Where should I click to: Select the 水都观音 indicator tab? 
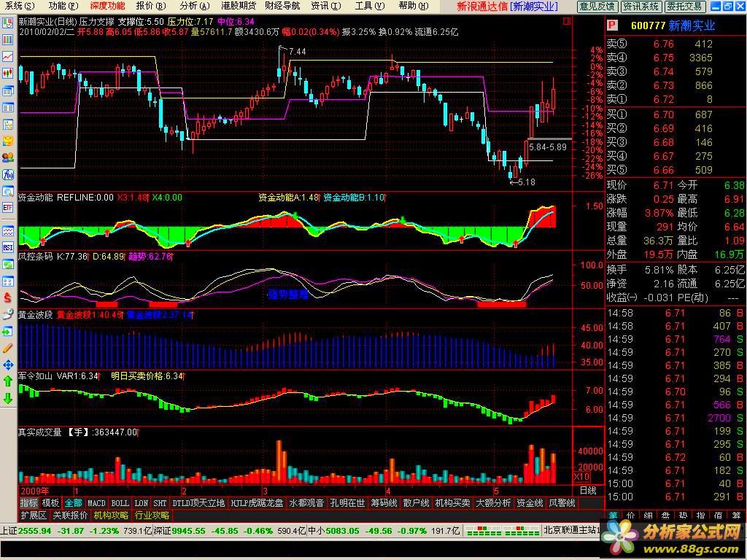[307, 503]
